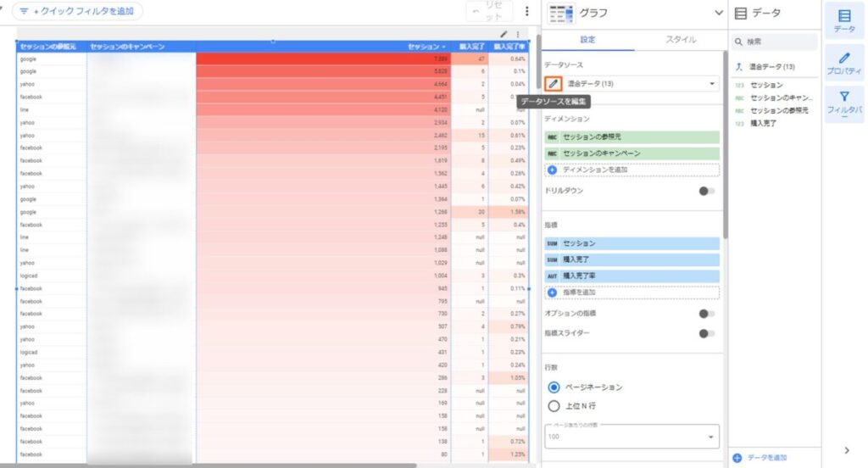Select the 上位 N 行 radio option
Image resolution: width=868 pixels, height=468 pixels.
pos(554,406)
